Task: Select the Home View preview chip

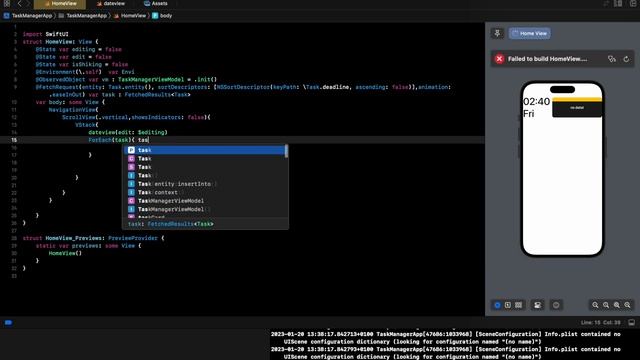Action: click(x=529, y=33)
